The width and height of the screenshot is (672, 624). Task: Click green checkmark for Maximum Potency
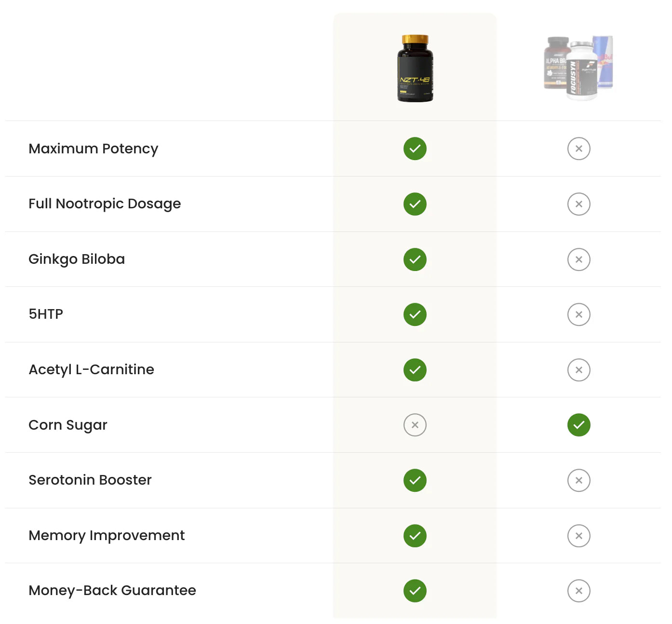(415, 149)
